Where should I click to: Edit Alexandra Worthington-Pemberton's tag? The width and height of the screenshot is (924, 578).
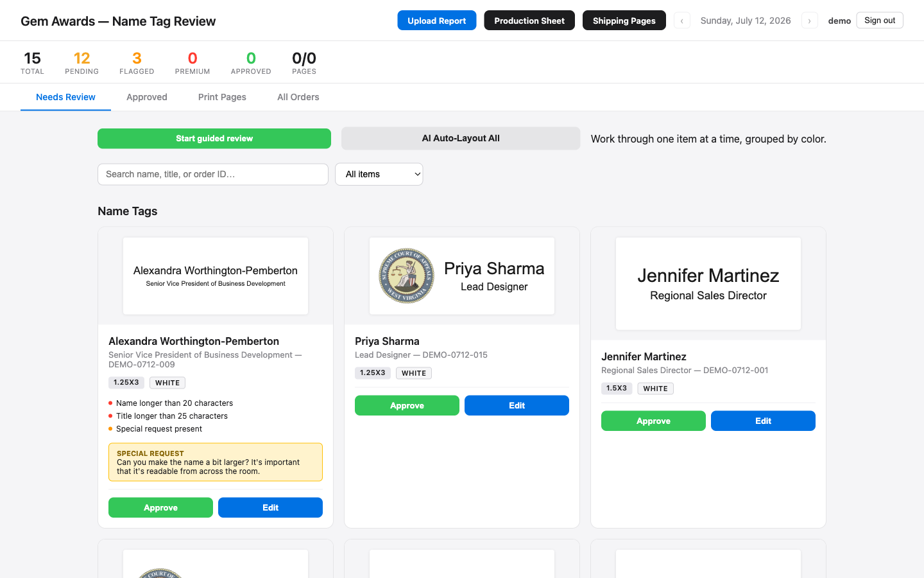(270, 507)
